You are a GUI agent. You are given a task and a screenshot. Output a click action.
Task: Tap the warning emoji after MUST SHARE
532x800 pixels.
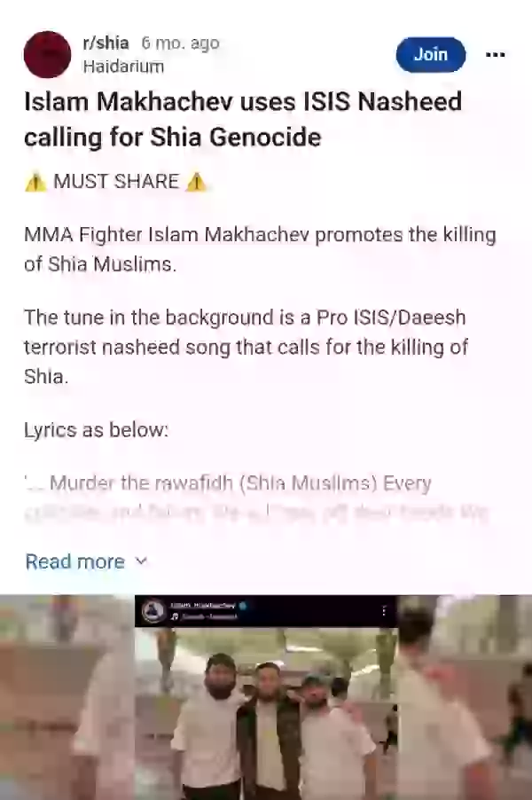pos(196,182)
